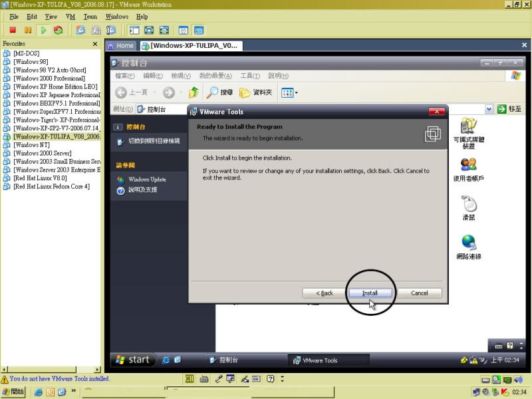Viewport: 532px width, 399px height.
Task: Click the VMware Tools not installed warning
Action: [55, 378]
